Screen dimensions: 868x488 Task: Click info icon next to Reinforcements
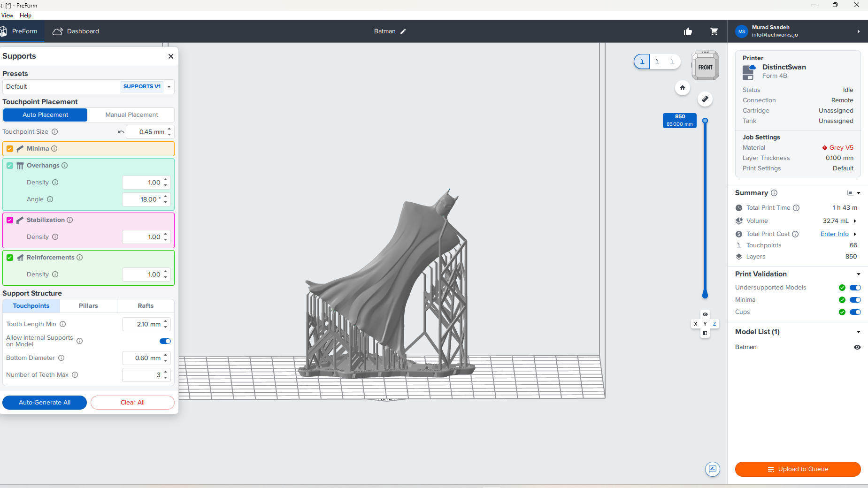coord(80,258)
